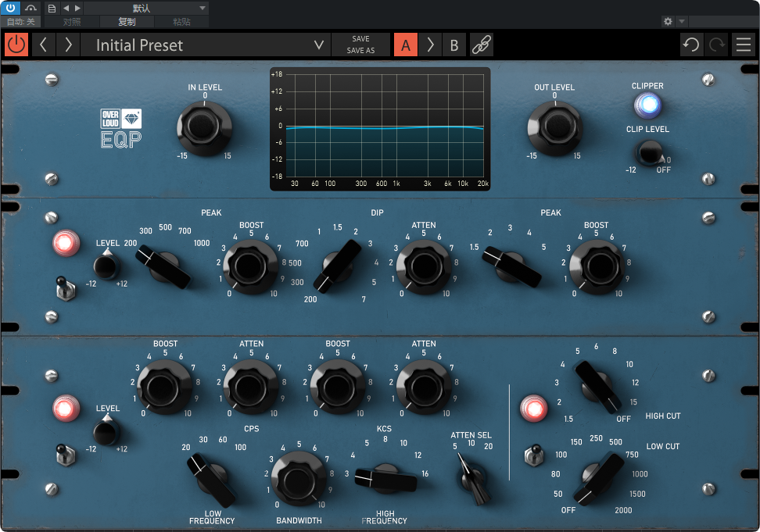Click the DIP section ATTEN knob

424,266
